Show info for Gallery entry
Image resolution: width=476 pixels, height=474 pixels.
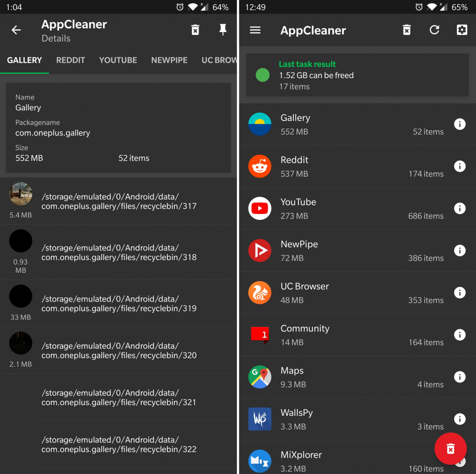click(x=460, y=124)
